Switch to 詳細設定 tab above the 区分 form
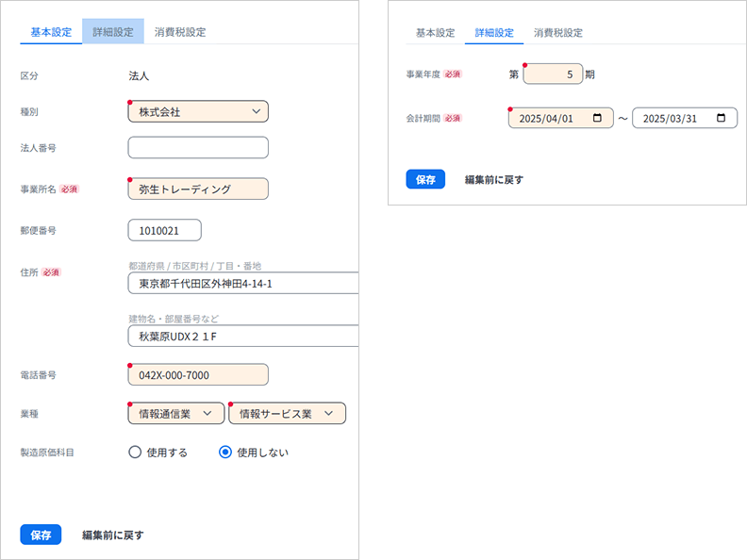 (x=113, y=31)
